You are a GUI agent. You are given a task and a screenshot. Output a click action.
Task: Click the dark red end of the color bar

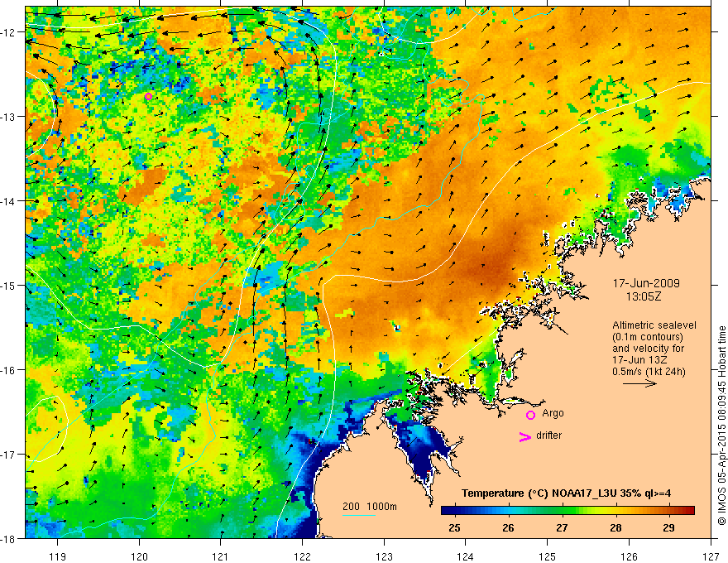pos(689,510)
